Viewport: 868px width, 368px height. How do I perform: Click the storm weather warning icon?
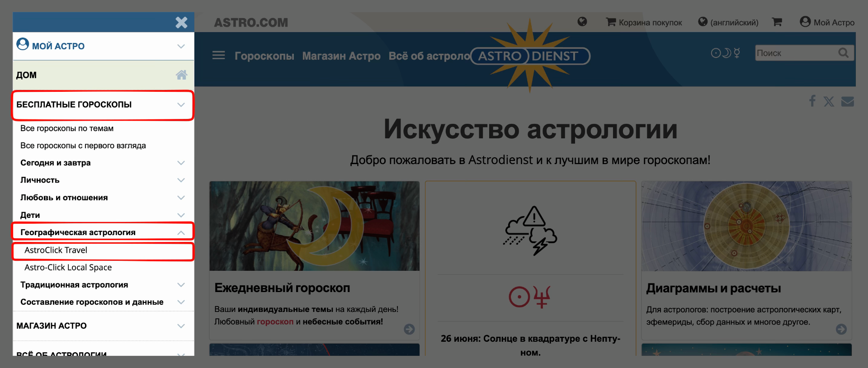[x=530, y=231]
